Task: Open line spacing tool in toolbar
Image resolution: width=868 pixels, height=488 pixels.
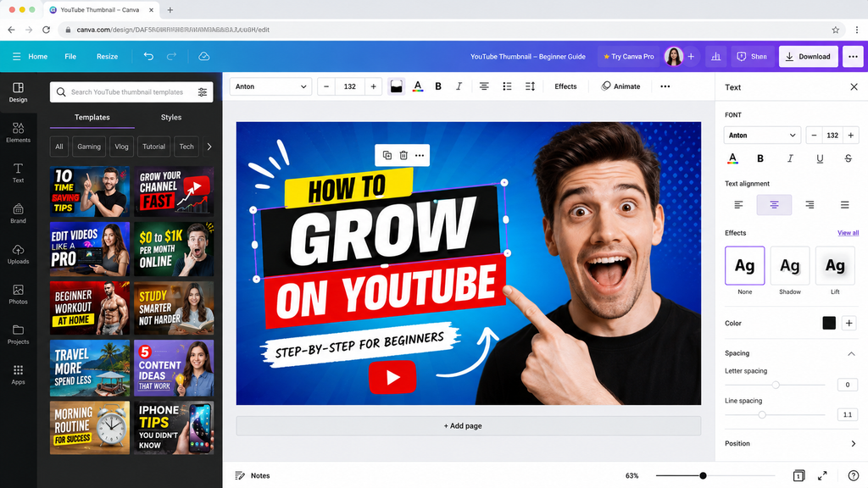Action: [530, 86]
